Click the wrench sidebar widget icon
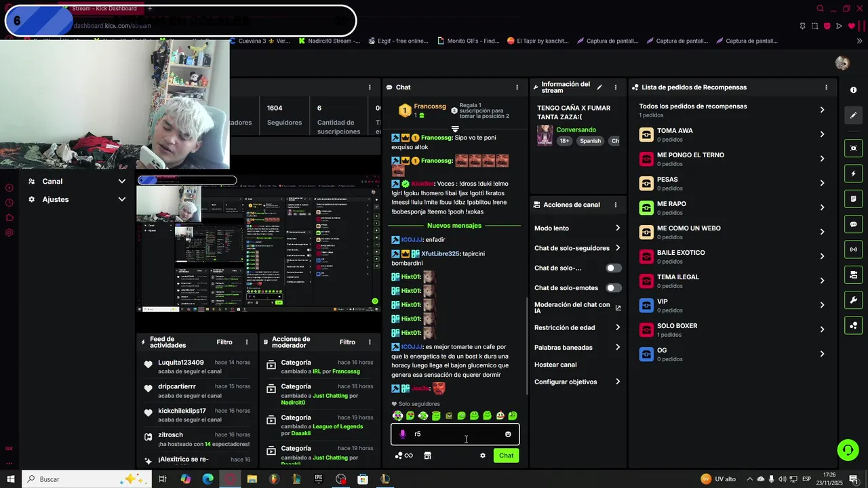Screen dimensions: 868x488 [853, 300]
